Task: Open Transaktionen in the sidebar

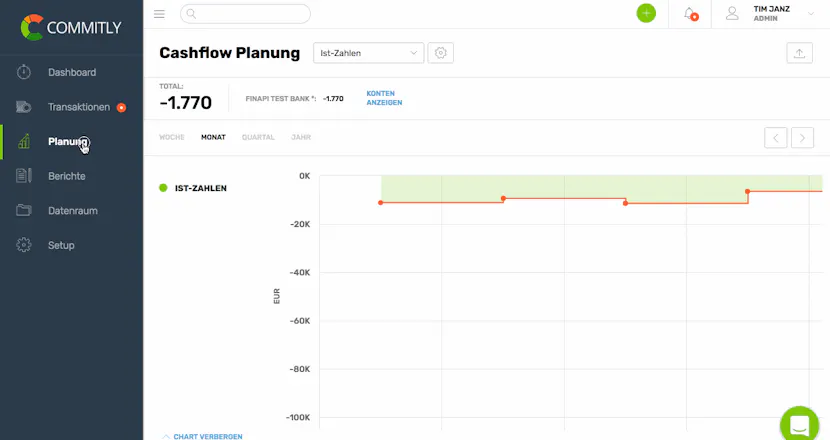Action: click(79, 107)
